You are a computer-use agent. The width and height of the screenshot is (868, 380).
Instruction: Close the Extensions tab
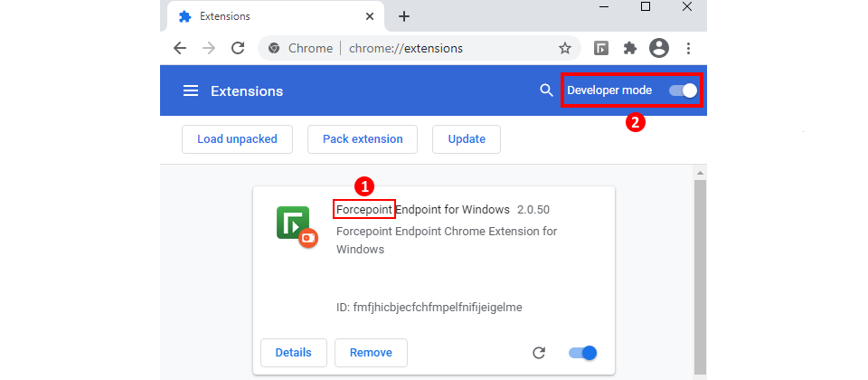369,16
